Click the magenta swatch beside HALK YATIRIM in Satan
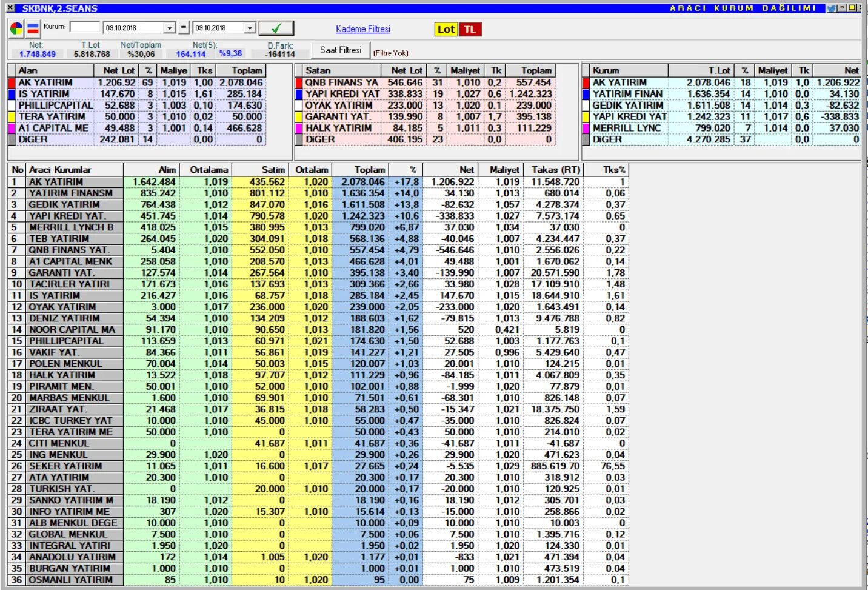 point(299,128)
